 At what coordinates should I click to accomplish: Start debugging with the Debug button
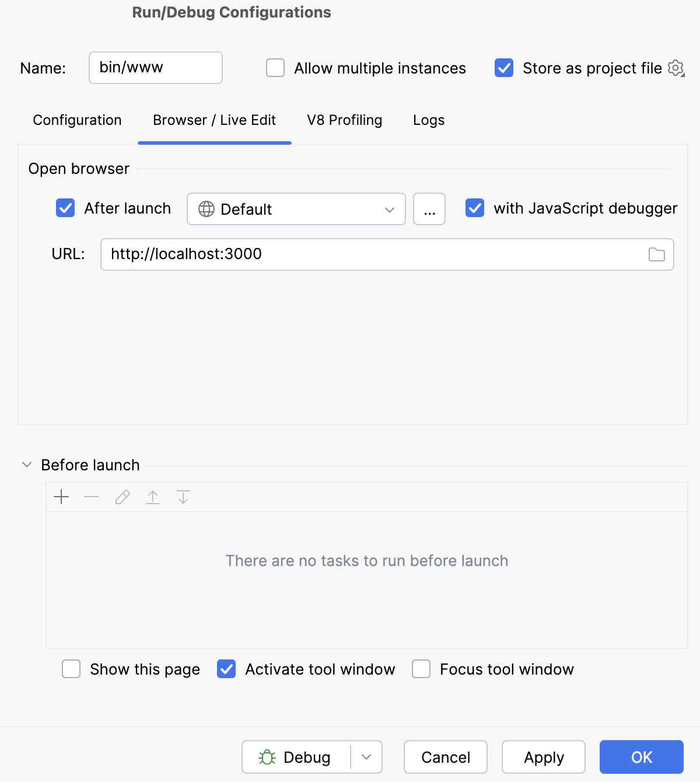click(297, 757)
